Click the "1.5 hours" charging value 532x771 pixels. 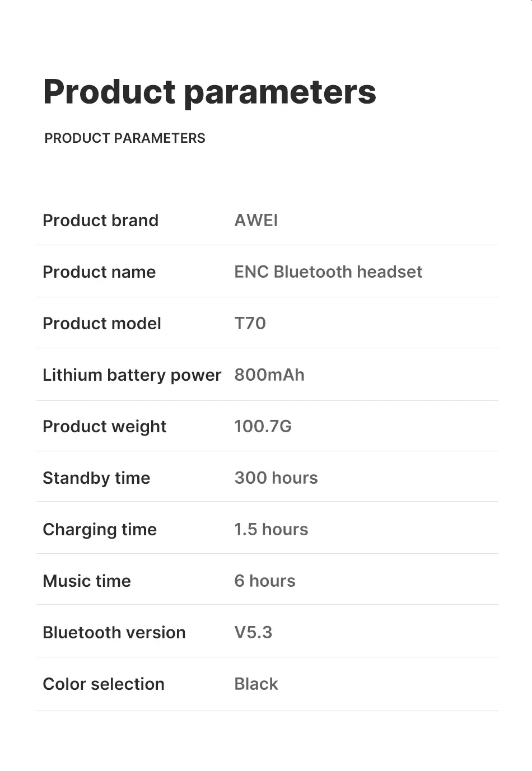271,530
